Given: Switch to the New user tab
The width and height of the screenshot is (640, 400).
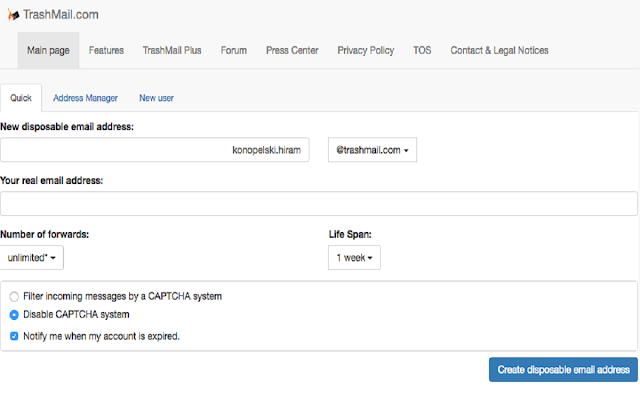Looking at the screenshot, I should 156,98.
